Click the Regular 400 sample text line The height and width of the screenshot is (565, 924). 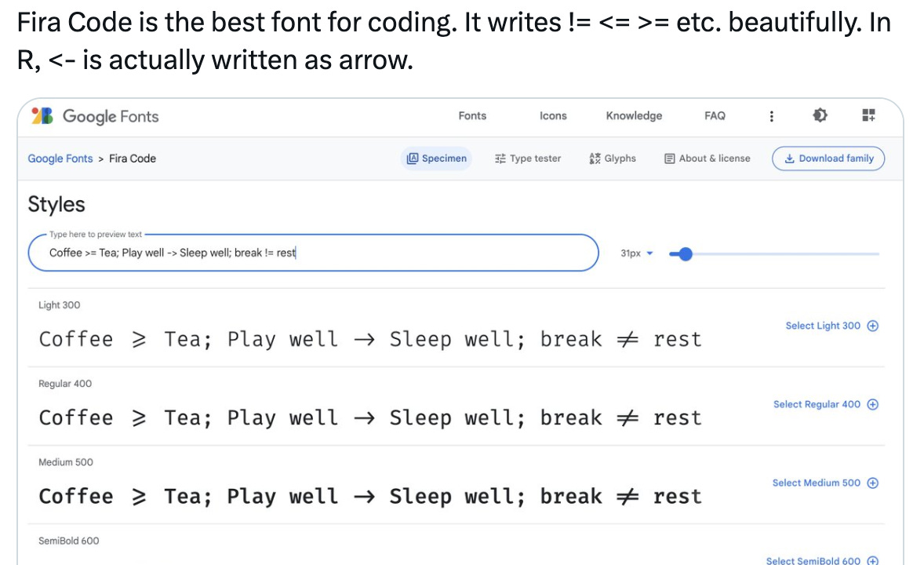370,417
